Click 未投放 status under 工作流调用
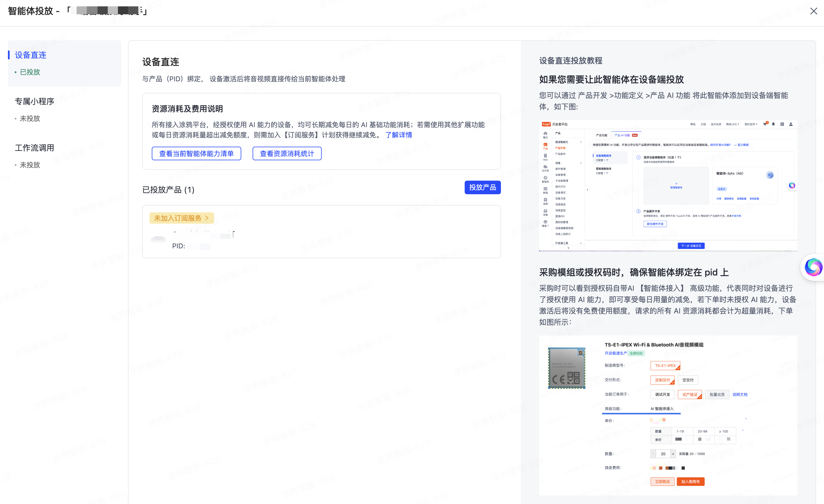Viewport: 824px width, 504px height. tap(30, 165)
